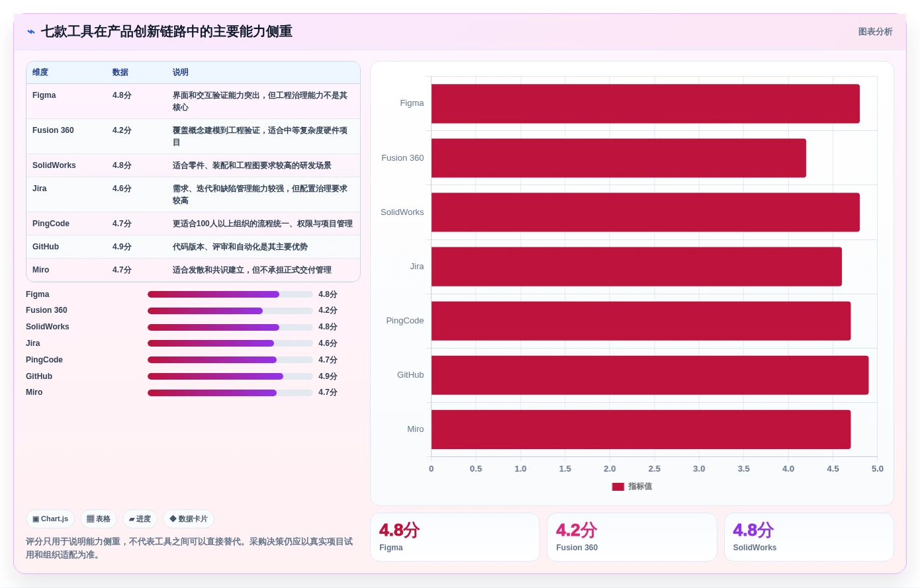The width and height of the screenshot is (920, 588).
Task: Click the 图表分析 label at top right
Action: pyautogui.click(x=875, y=32)
